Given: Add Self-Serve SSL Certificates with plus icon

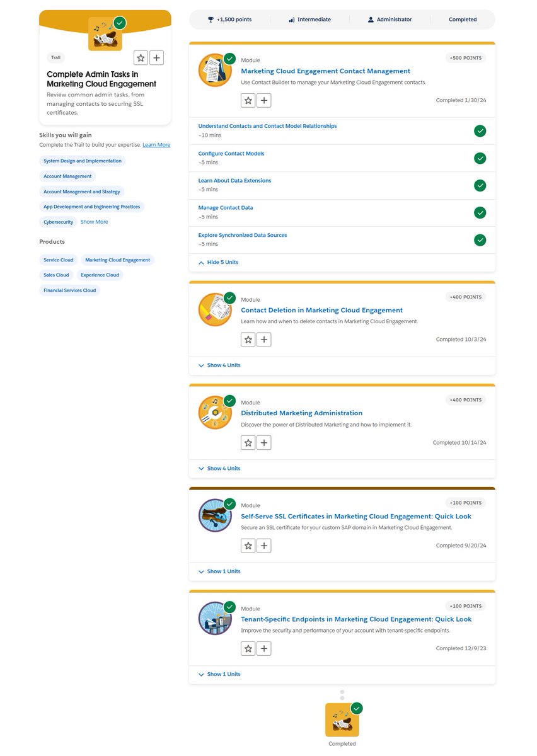Looking at the screenshot, I should [x=264, y=546].
